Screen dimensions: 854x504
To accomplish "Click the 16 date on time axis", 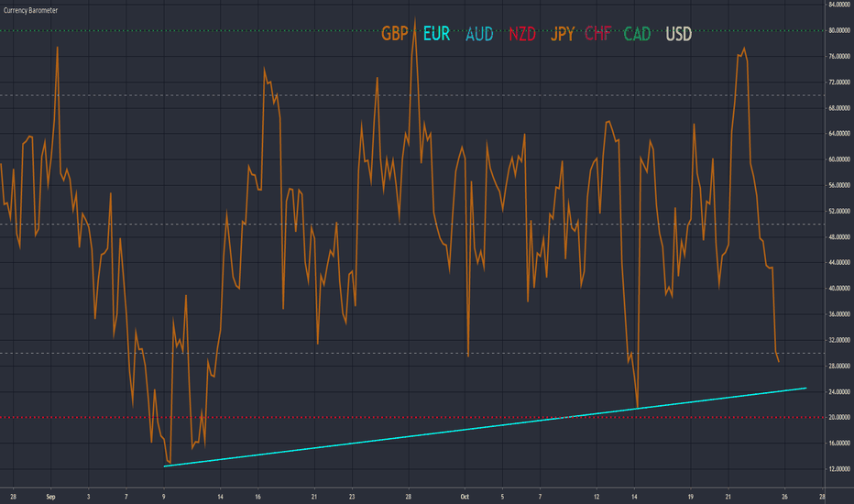I will pyautogui.click(x=257, y=497).
